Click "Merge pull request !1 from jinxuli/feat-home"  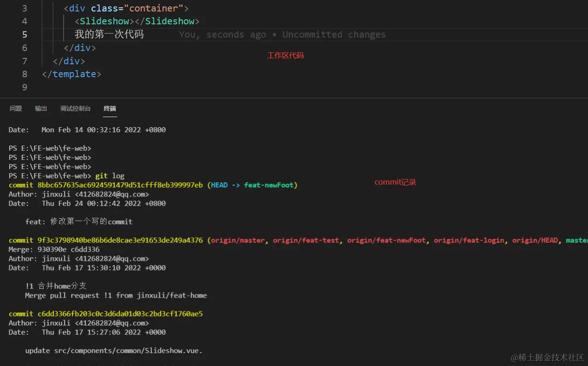pyautogui.click(x=116, y=295)
